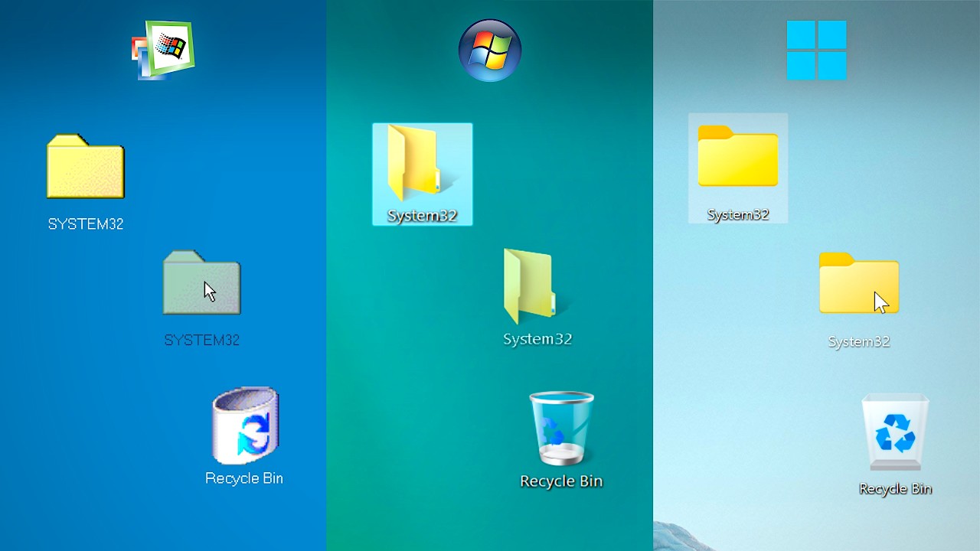Click the highlighted System32 label in Windows 11 panel
Screen dimensions: 980x551
[738, 215]
